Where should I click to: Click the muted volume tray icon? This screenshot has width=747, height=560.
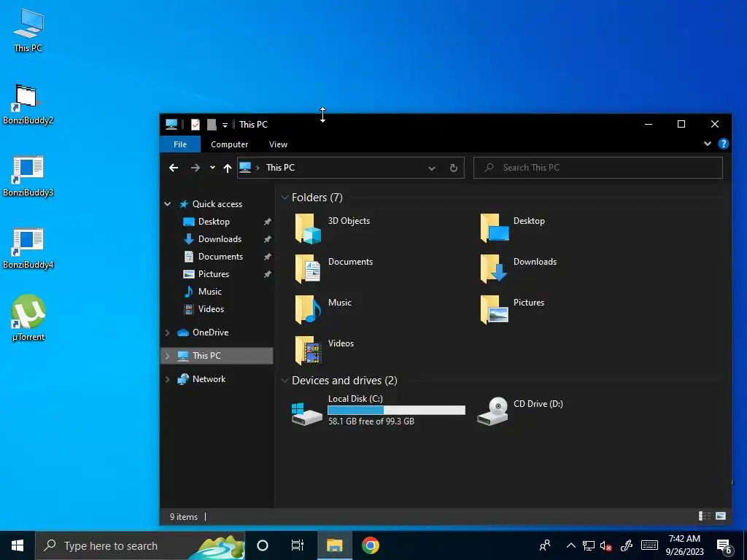(606, 545)
